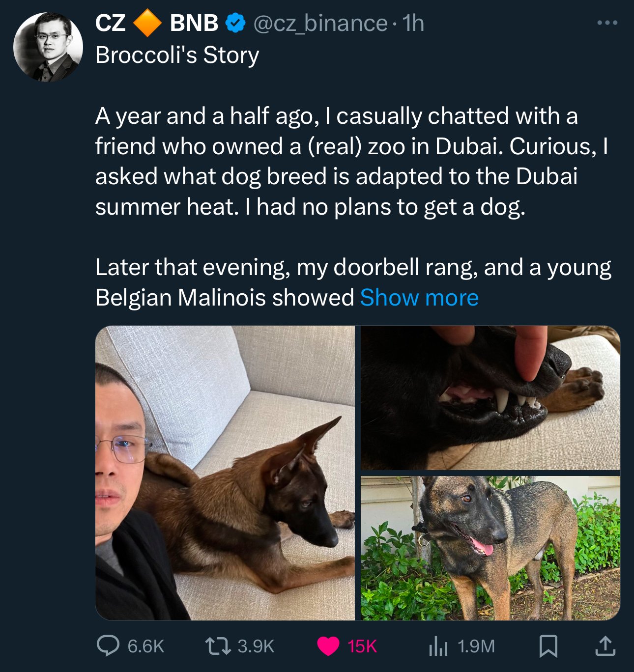Click the orange diamond BNB emoji

point(147,23)
